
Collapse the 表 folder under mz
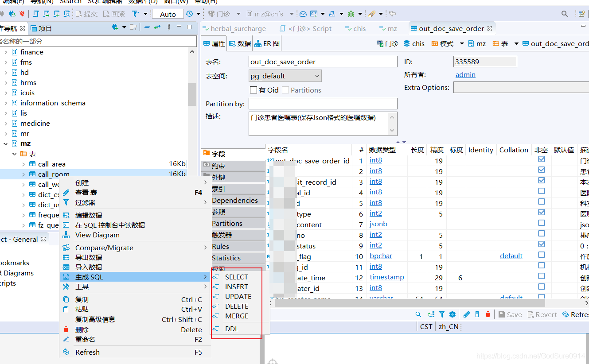coord(15,154)
